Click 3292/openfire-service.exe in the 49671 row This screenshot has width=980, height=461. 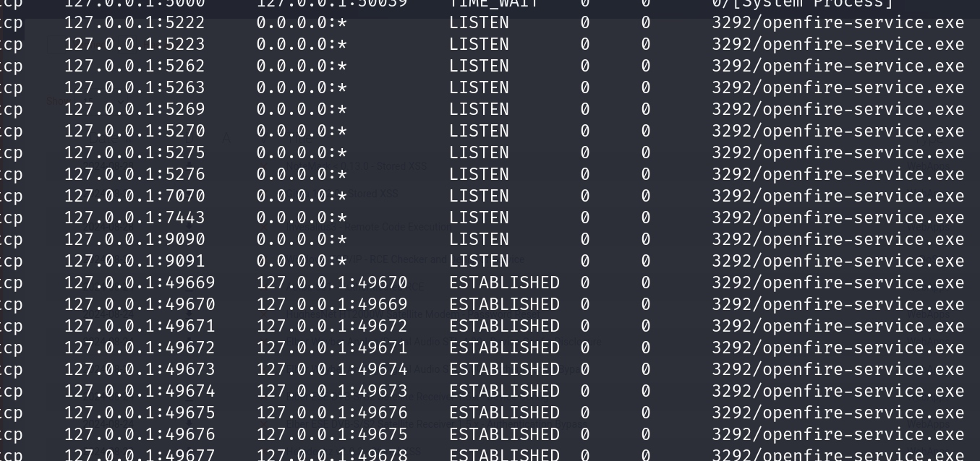[x=838, y=326]
